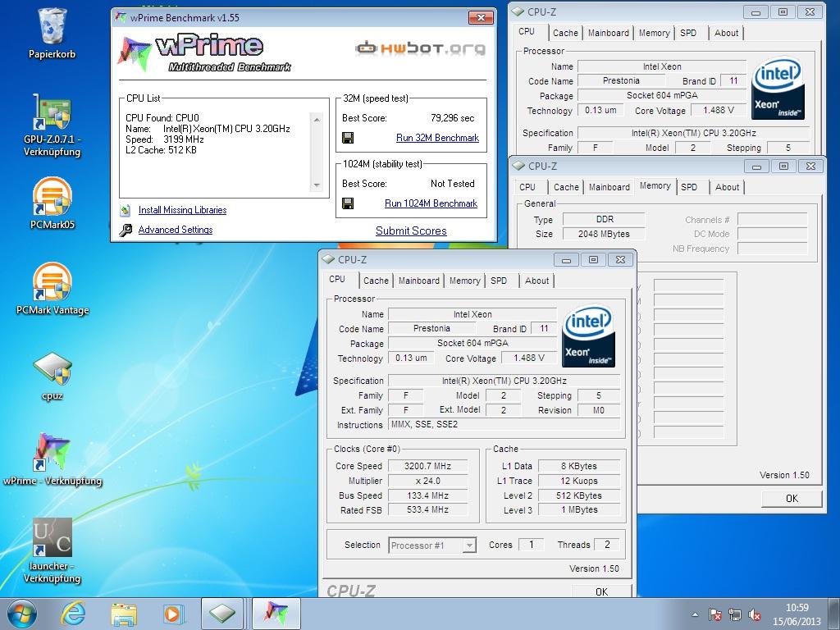Open the launcher Verknüpfung desktop shortcut
Screen dimensions: 840x630
52,550
